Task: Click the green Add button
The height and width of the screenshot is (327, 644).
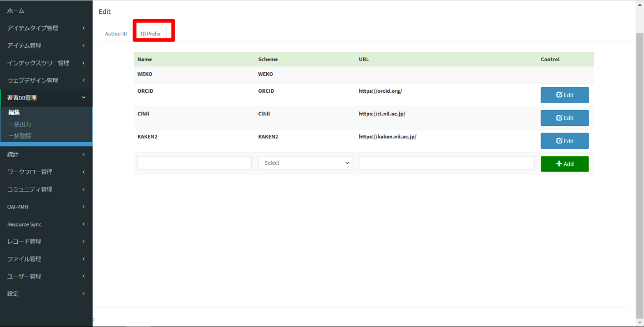Action: 564,164
